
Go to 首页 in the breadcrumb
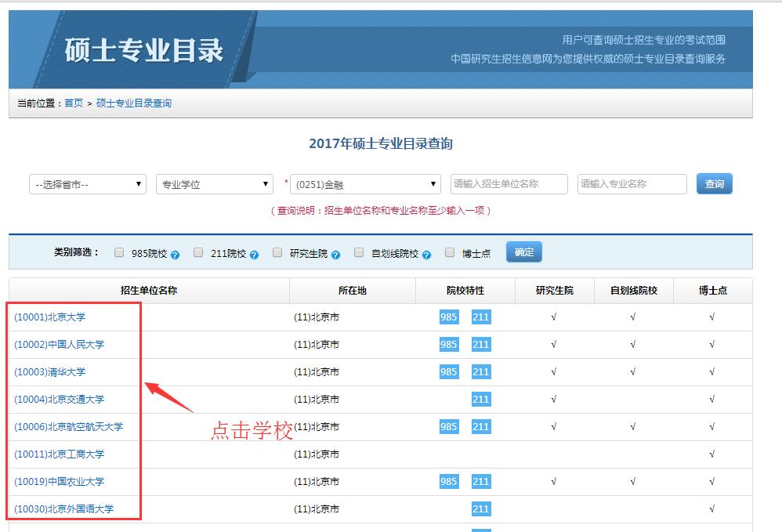click(74, 103)
